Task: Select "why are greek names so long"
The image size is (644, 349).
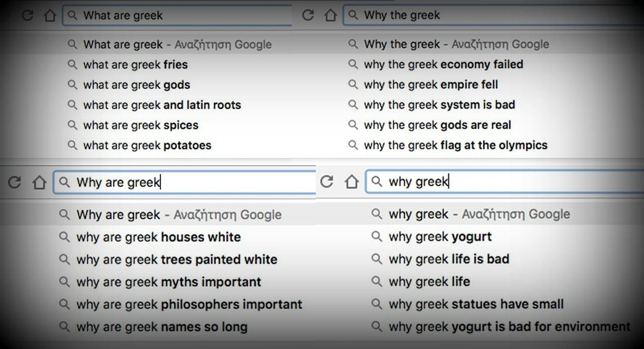Action: click(x=162, y=327)
